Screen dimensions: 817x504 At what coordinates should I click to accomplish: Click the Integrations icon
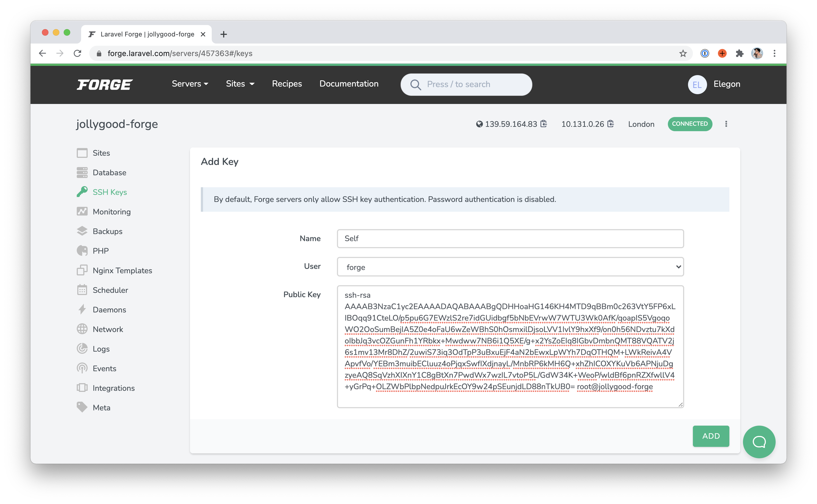(x=82, y=388)
